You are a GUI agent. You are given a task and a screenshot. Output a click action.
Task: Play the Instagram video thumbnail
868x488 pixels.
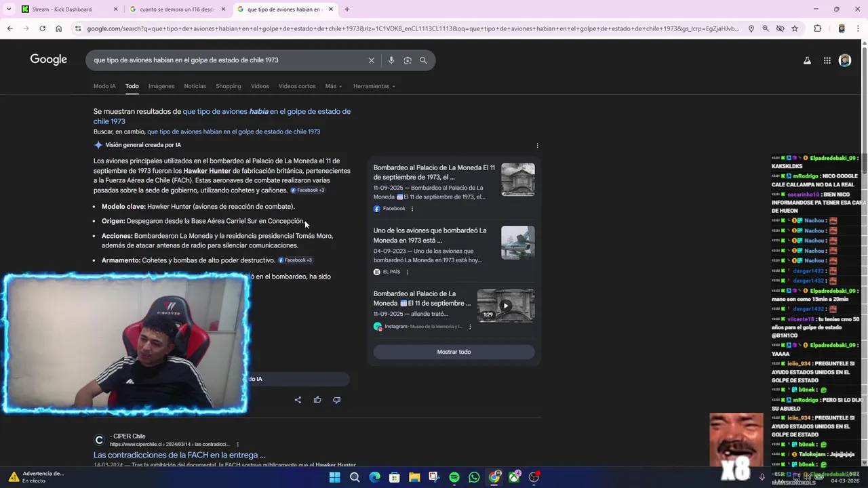506,306
